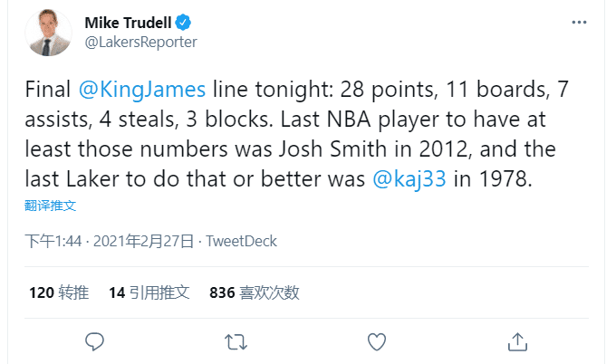Click the 下午1:44 time stamp
This screenshot has width=616, height=364.
click(x=53, y=241)
